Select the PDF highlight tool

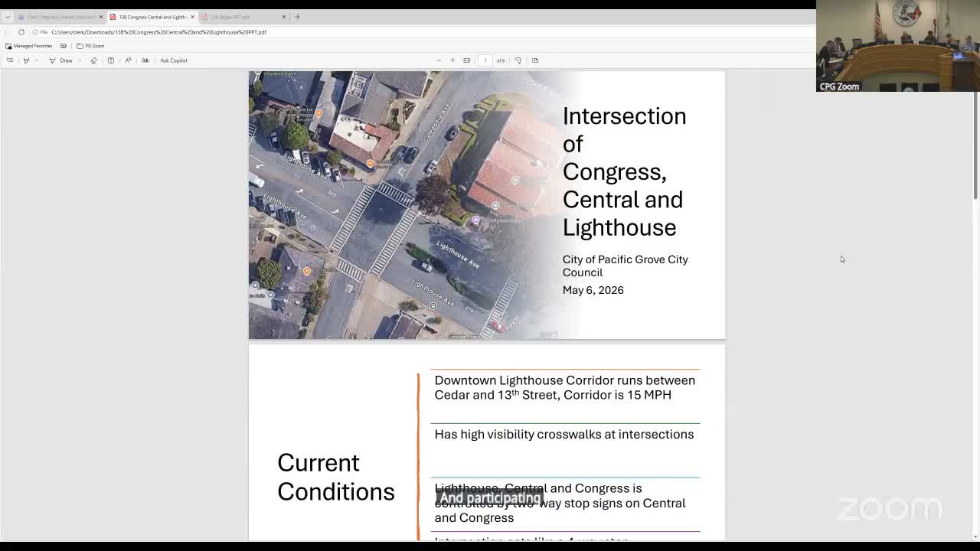tap(26, 60)
